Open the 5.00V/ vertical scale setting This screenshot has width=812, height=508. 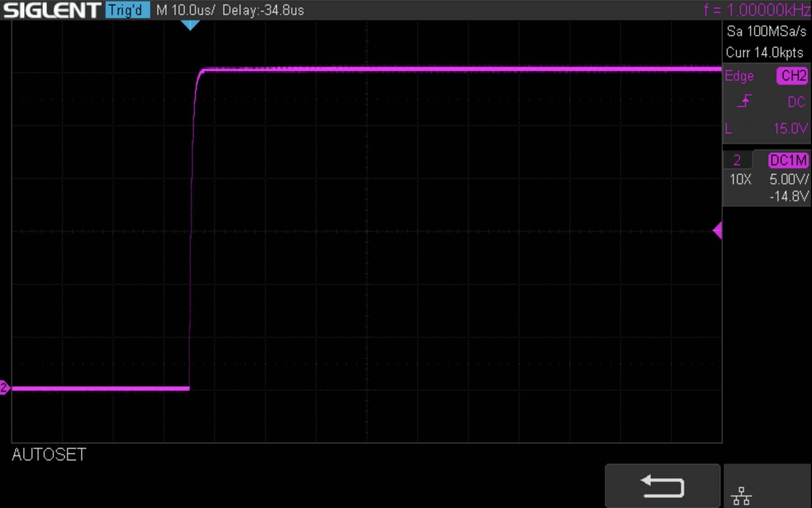click(788, 179)
